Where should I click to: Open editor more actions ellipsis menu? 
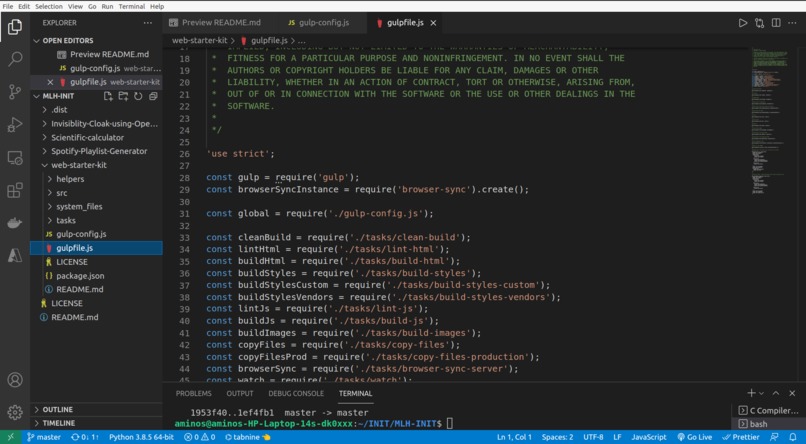click(x=792, y=23)
